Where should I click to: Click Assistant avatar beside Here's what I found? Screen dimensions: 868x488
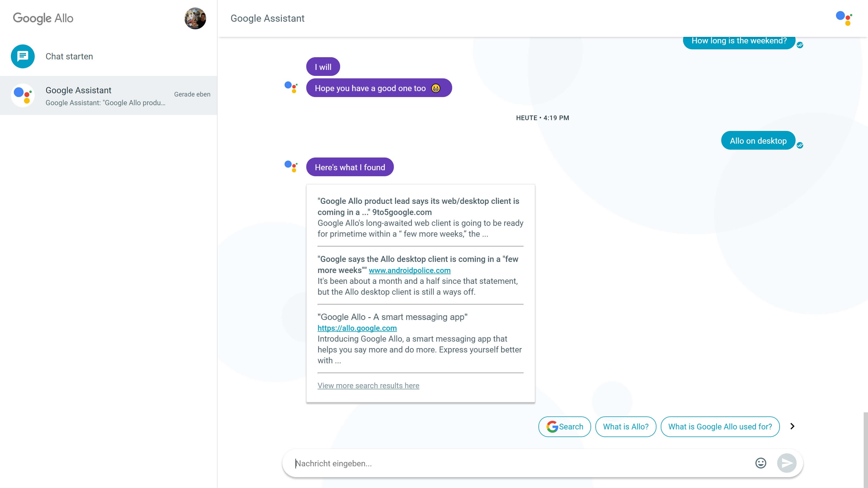coord(291,166)
